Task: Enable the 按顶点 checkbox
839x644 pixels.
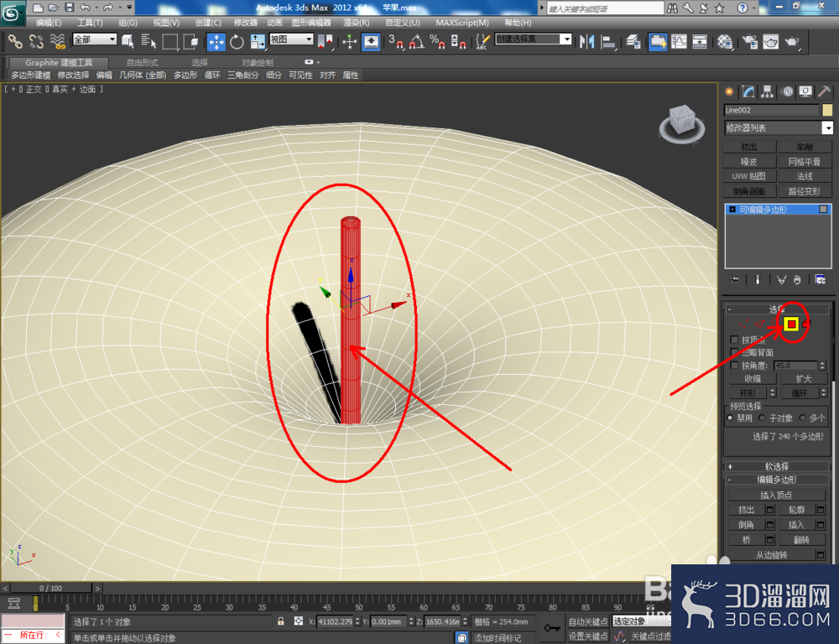Action: point(734,340)
